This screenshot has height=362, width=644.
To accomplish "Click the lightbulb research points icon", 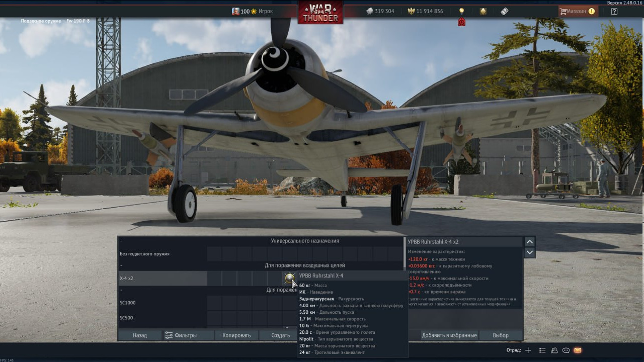I will tap(461, 11).
